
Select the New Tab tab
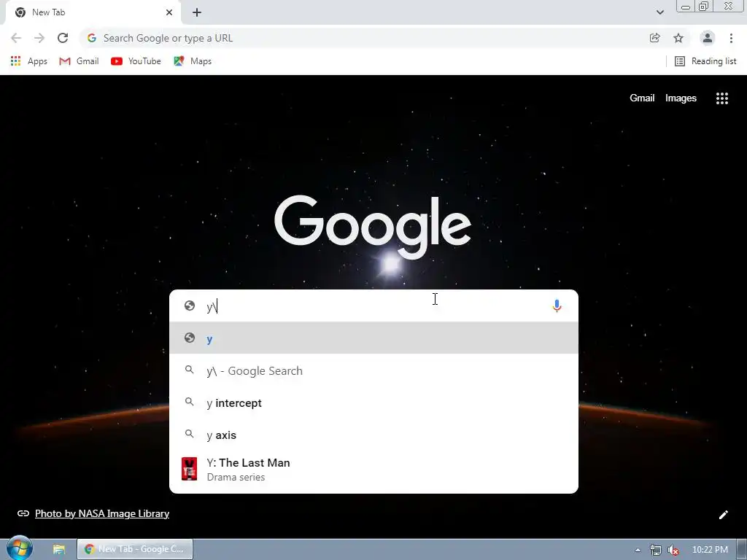pos(93,12)
